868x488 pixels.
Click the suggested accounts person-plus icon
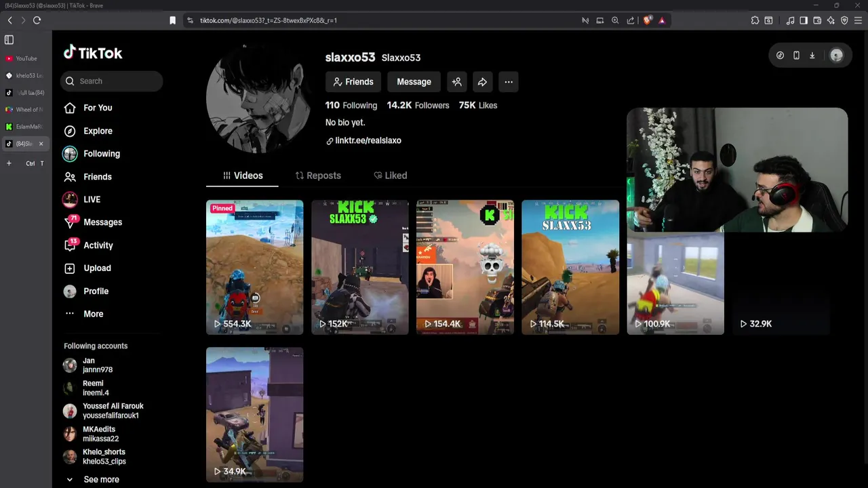tap(457, 82)
